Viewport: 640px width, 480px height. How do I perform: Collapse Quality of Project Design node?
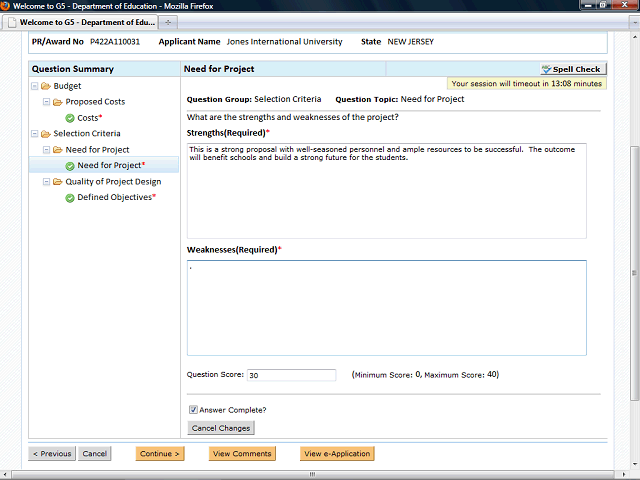tap(47, 182)
